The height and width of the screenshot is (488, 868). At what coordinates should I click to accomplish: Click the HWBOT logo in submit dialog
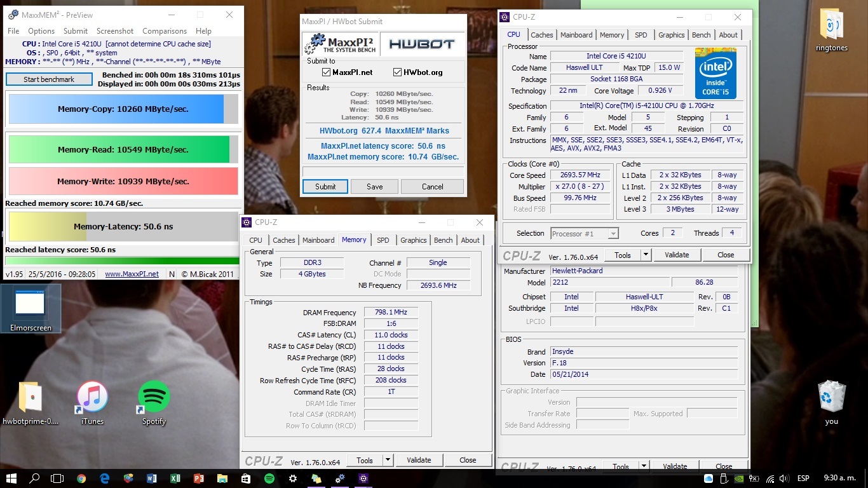(x=421, y=44)
